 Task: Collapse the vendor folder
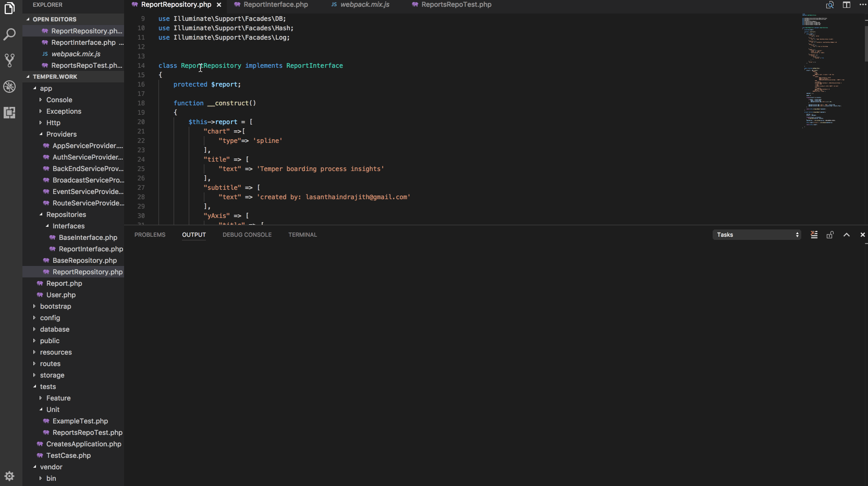73,467
